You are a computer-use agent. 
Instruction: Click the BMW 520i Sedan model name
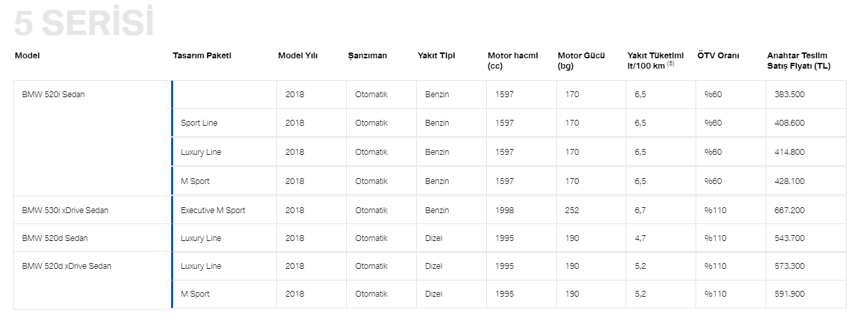click(53, 95)
